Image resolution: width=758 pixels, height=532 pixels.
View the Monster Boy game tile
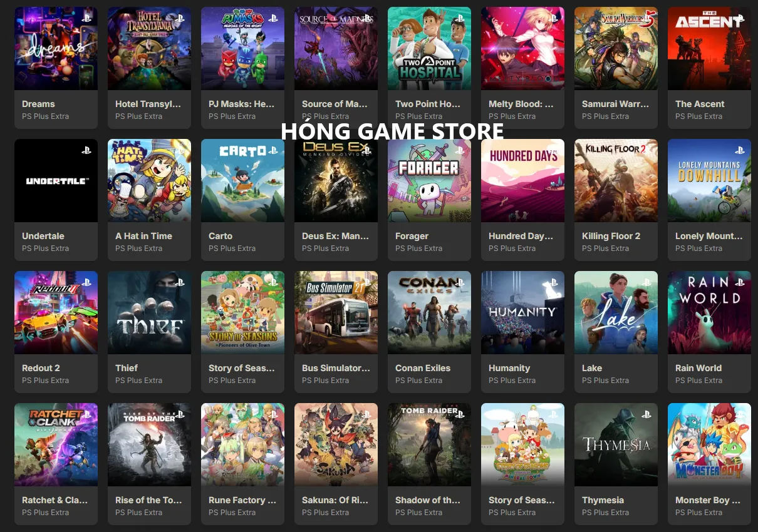[709, 464]
